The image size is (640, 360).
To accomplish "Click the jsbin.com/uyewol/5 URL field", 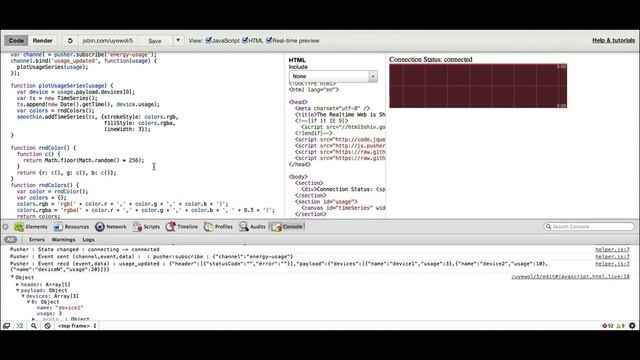I will tap(108, 41).
